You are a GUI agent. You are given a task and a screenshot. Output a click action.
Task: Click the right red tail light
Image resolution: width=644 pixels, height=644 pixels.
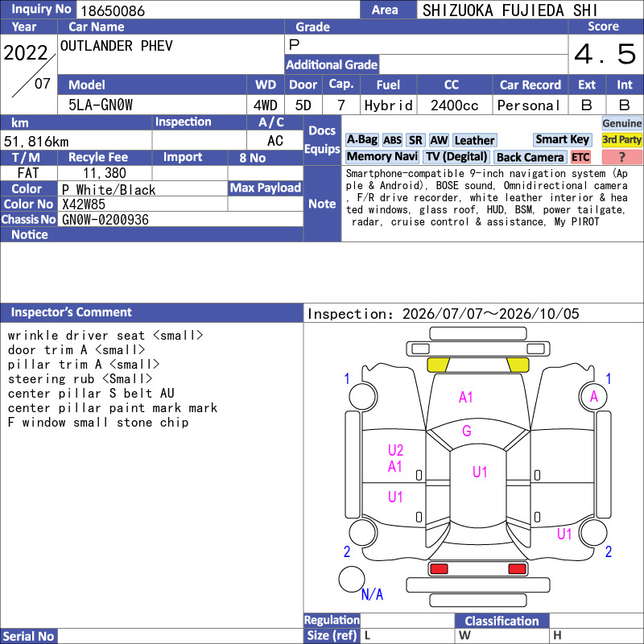tap(517, 569)
